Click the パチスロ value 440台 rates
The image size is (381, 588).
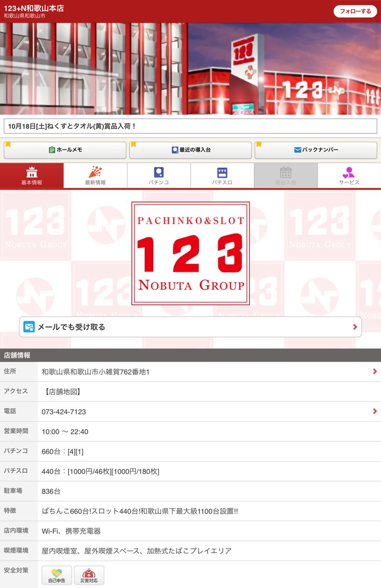[x=100, y=471]
